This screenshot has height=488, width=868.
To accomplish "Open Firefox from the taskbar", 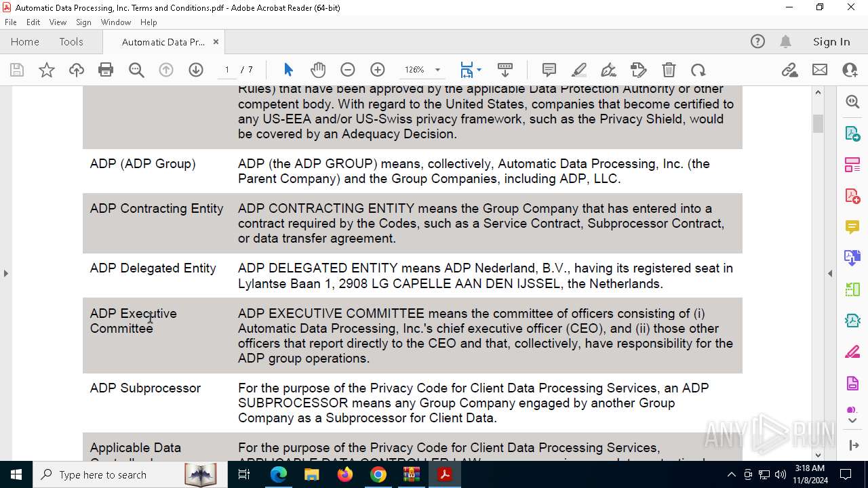I will pyautogui.click(x=345, y=474).
